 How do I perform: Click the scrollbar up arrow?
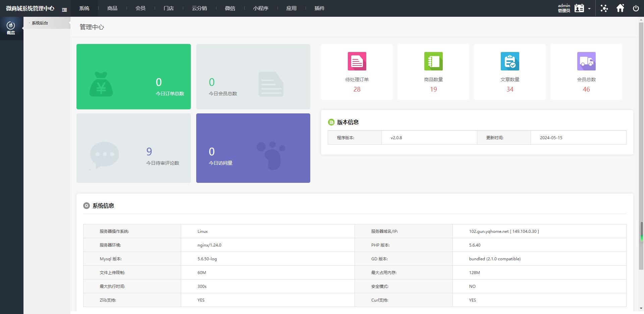pos(642,20)
